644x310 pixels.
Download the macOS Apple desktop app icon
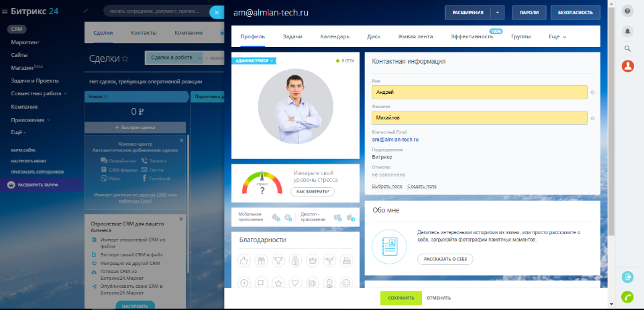[350, 217]
